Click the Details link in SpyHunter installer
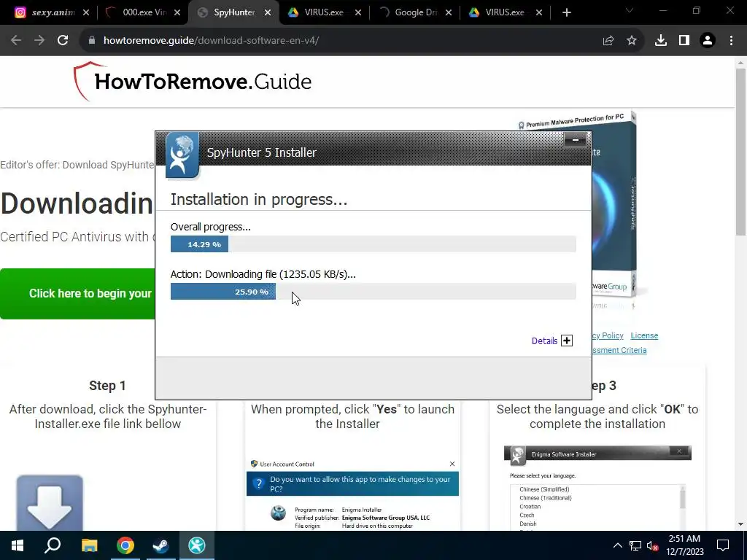Image resolution: width=747 pixels, height=560 pixels. (x=544, y=341)
